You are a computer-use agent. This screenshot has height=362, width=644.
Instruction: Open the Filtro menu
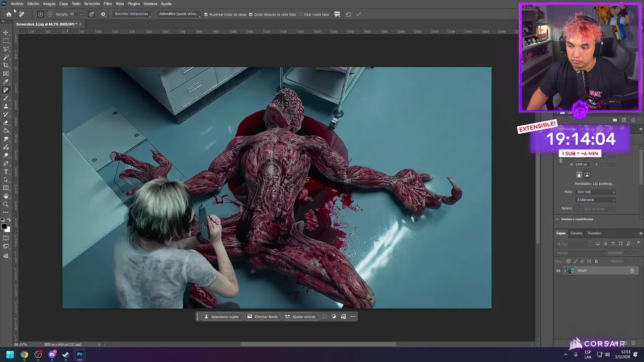pos(108,4)
